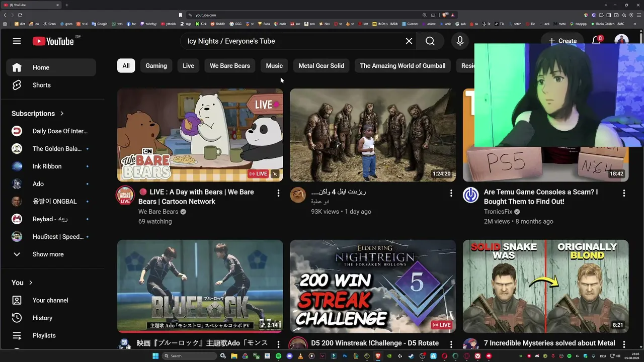Filter feed by Live chip
This screenshot has width=644, height=362.
[188, 66]
